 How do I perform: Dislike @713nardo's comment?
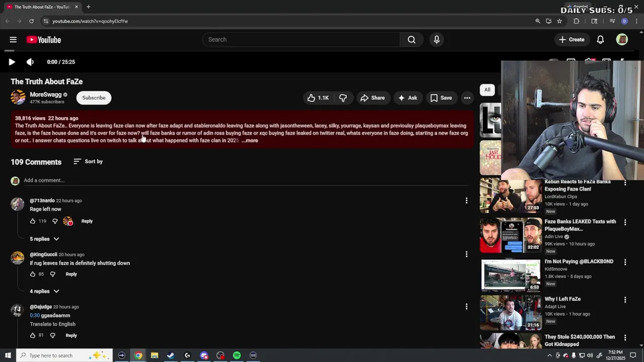(55, 221)
